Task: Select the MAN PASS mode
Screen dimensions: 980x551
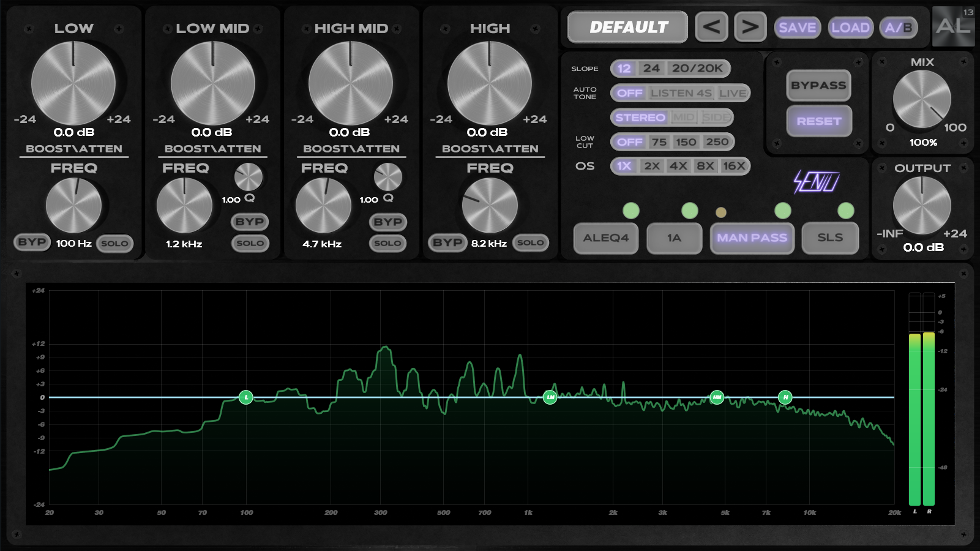Action: (x=752, y=238)
